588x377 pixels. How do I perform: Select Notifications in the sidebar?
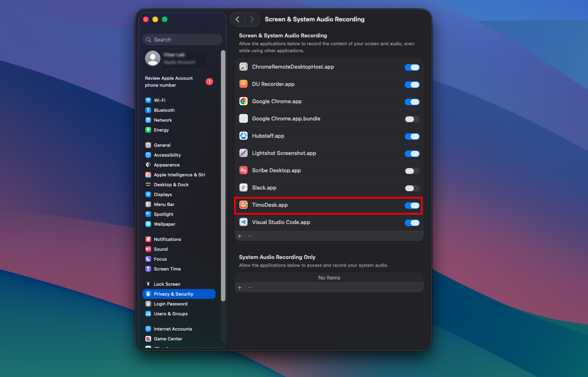point(167,239)
